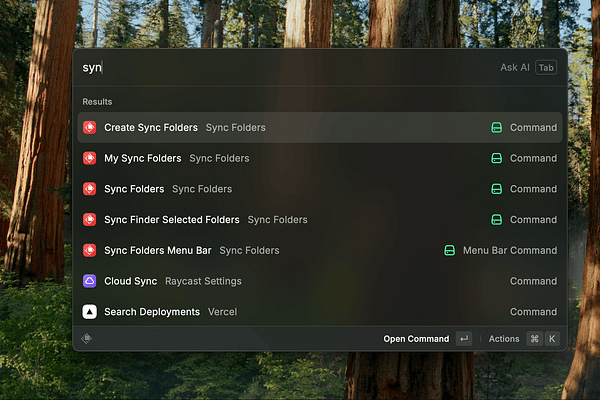Click green drive icon in My Sync Folders row
The image size is (600, 400).
click(x=496, y=158)
